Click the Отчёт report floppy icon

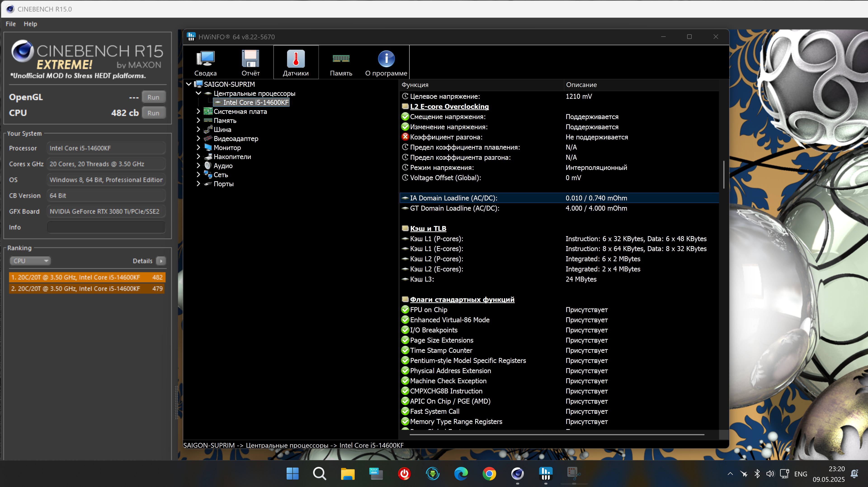pos(250,62)
